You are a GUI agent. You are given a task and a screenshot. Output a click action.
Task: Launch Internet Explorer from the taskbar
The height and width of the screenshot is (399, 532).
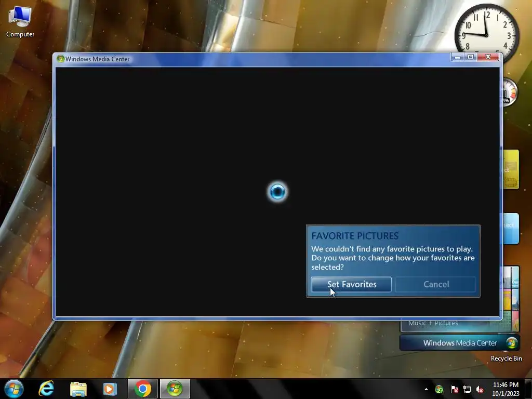(46, 389)
